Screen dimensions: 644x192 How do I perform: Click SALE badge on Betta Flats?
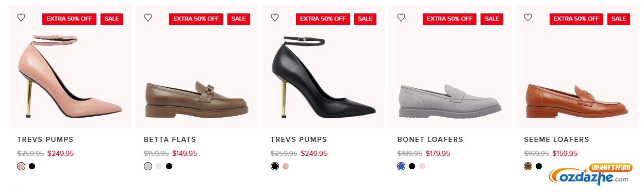tap(239, 19)
